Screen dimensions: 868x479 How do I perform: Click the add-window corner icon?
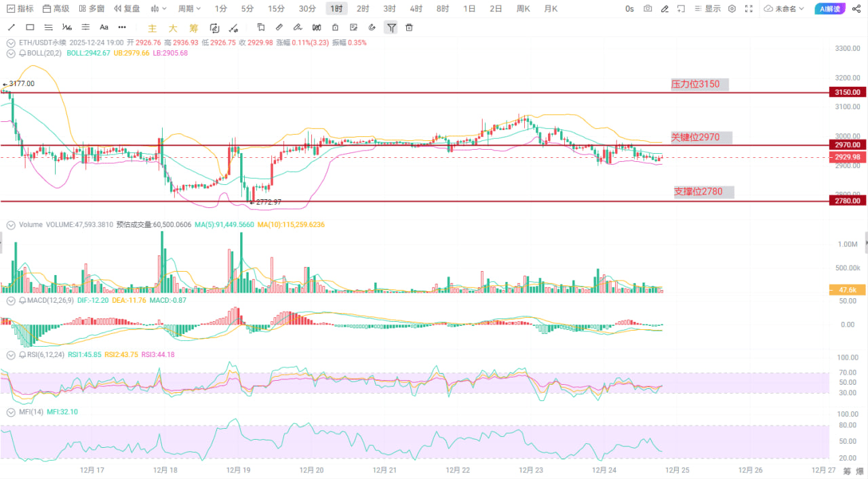click(682, 9)
